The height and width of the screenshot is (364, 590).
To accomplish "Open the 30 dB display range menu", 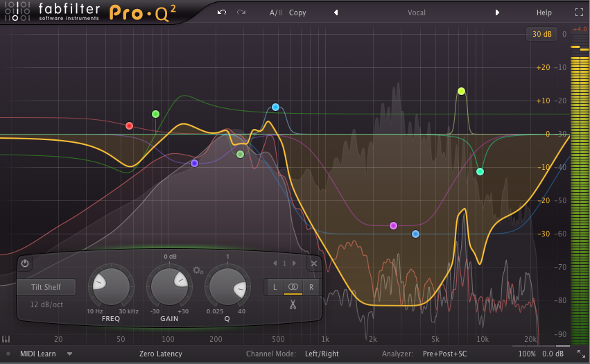I will point(541,34).
